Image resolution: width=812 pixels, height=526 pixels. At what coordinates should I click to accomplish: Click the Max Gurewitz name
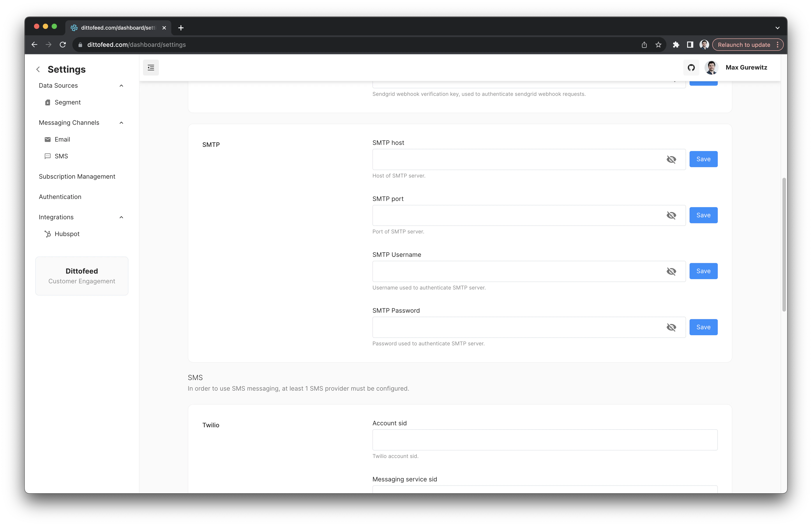click(746, 68)
